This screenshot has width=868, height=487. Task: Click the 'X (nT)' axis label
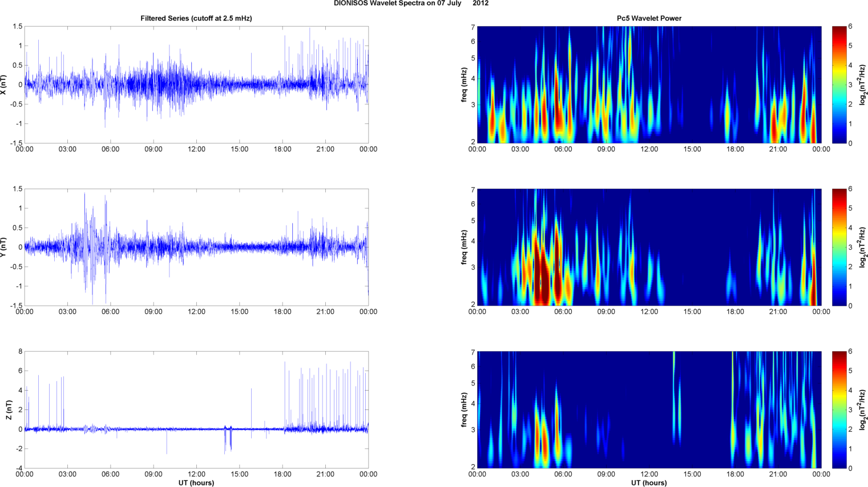(x=4, y=85)
